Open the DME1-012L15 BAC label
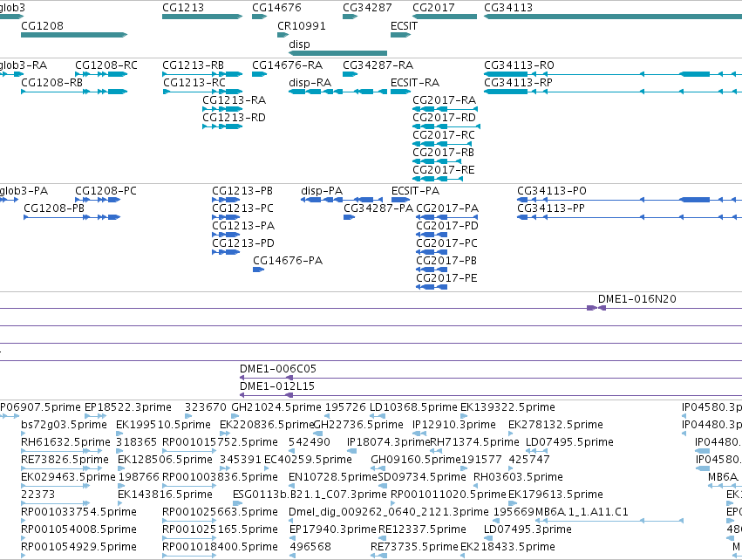 point(276,386)
